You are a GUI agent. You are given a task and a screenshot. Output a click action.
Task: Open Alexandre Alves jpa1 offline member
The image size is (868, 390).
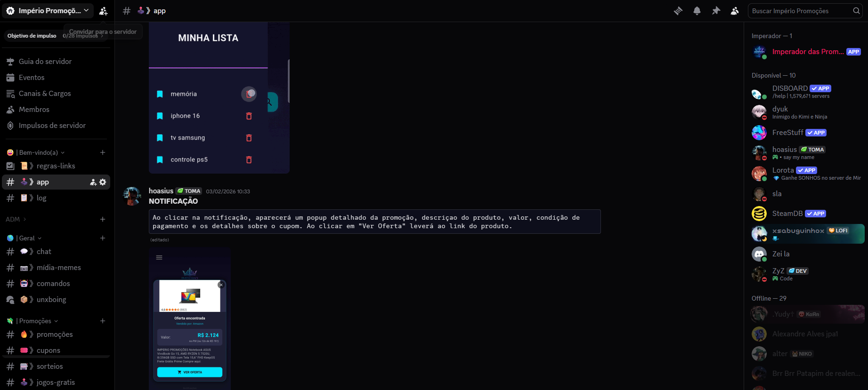coord(806,334)
